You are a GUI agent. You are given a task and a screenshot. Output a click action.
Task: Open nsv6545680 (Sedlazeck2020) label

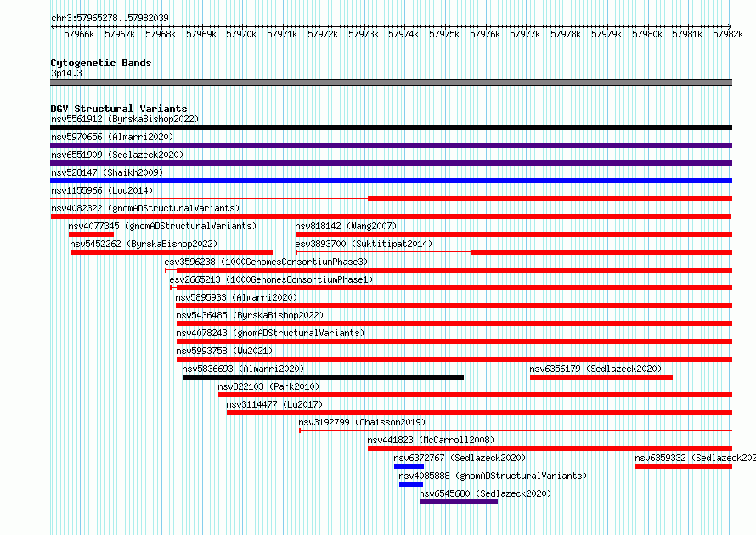(485, 493)
